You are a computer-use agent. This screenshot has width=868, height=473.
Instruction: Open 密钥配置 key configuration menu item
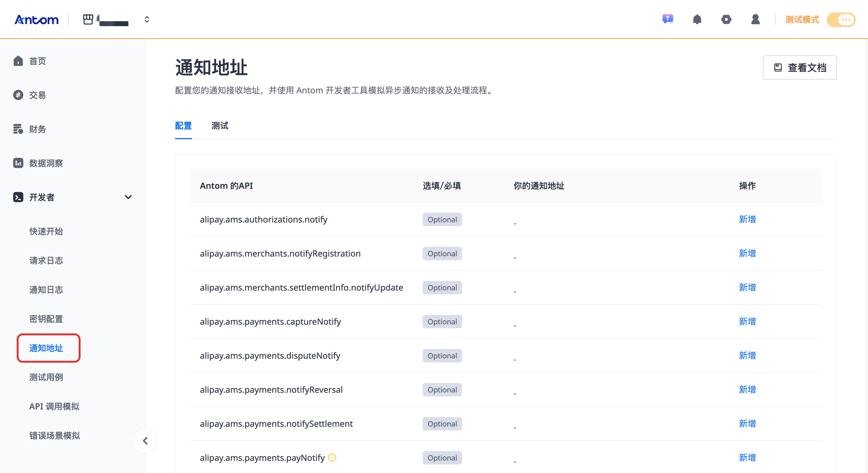[46, 319]
